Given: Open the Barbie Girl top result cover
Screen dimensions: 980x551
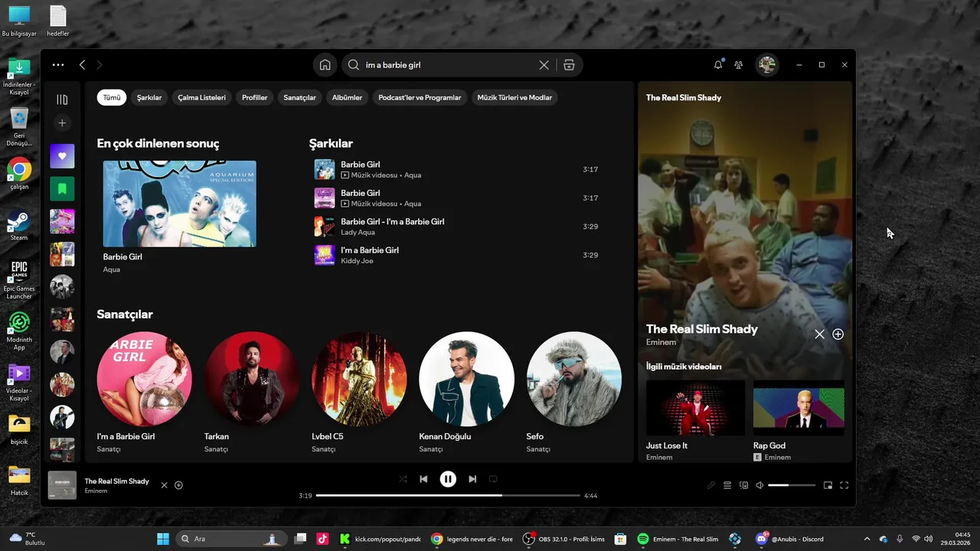Looking at the screenshot, I should pyautogui.click(x=180, y=204).
